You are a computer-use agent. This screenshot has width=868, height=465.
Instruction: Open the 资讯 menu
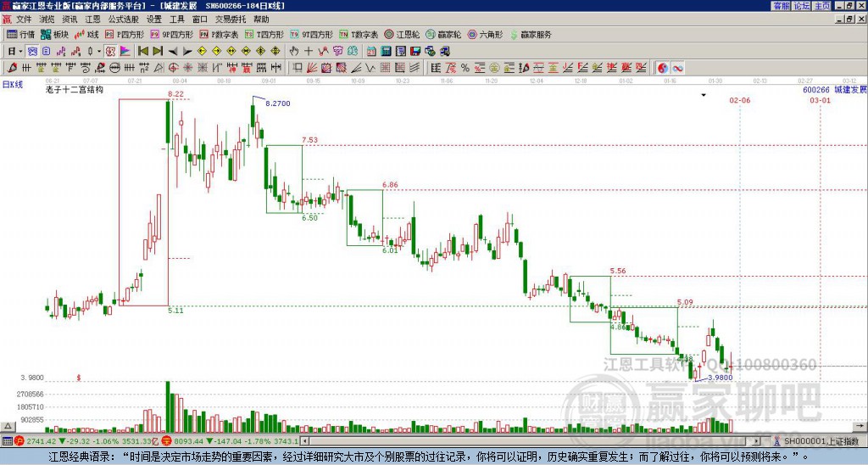(x=70, y=20)
